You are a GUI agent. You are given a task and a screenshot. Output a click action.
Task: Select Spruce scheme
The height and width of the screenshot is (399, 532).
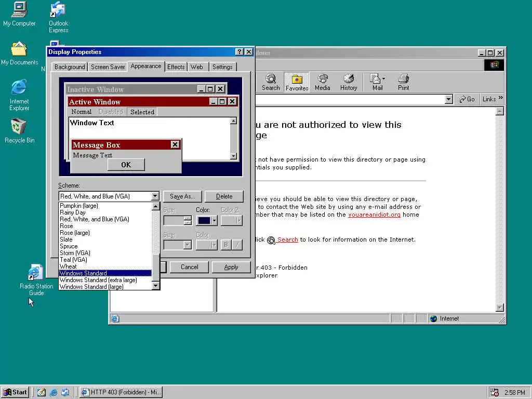[105, 246]
